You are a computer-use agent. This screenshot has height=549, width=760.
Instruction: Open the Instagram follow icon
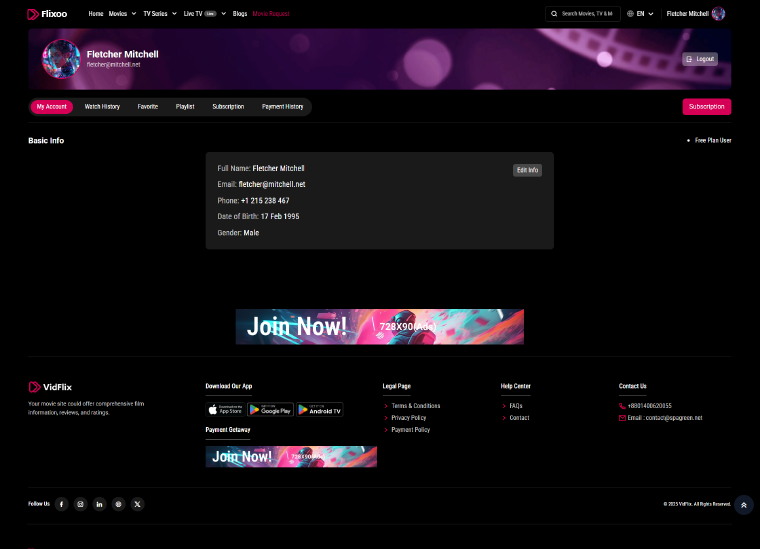pos(81,504)
